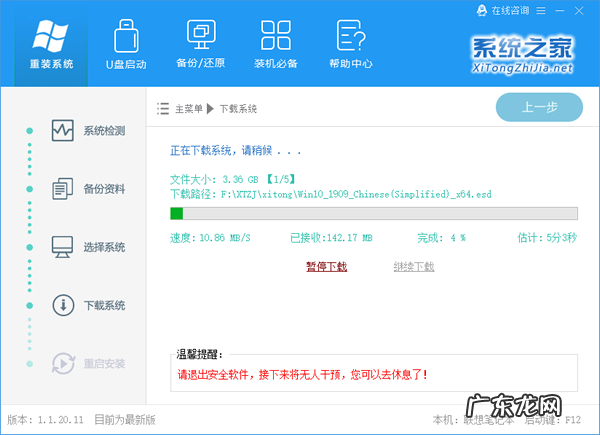Click the 版本 1.1.20.11 label

(45, 420)
